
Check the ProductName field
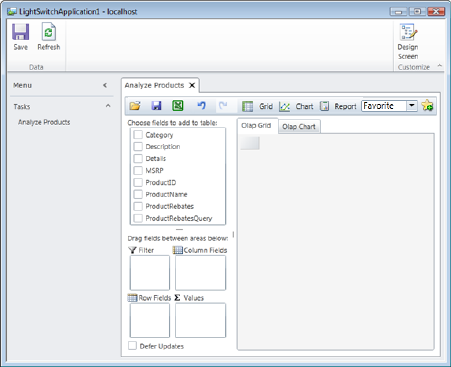point(138,194)
